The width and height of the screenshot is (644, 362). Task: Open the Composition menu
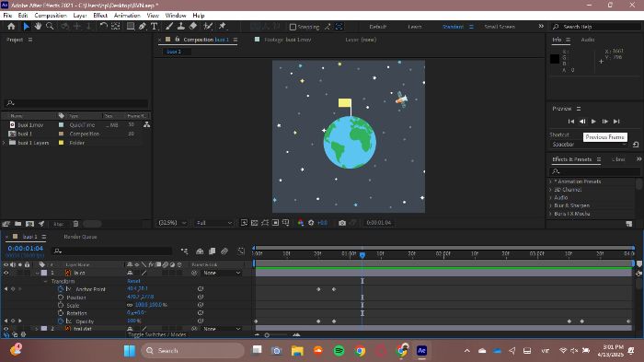(x=51, y=16)
